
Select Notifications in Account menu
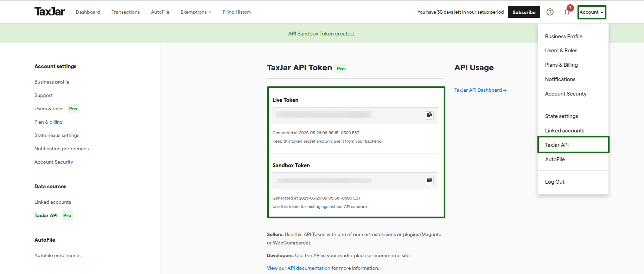(x=560, y=79)
